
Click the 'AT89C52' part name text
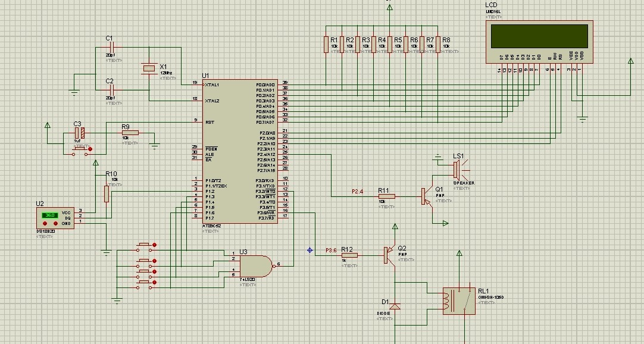[211, 226]
